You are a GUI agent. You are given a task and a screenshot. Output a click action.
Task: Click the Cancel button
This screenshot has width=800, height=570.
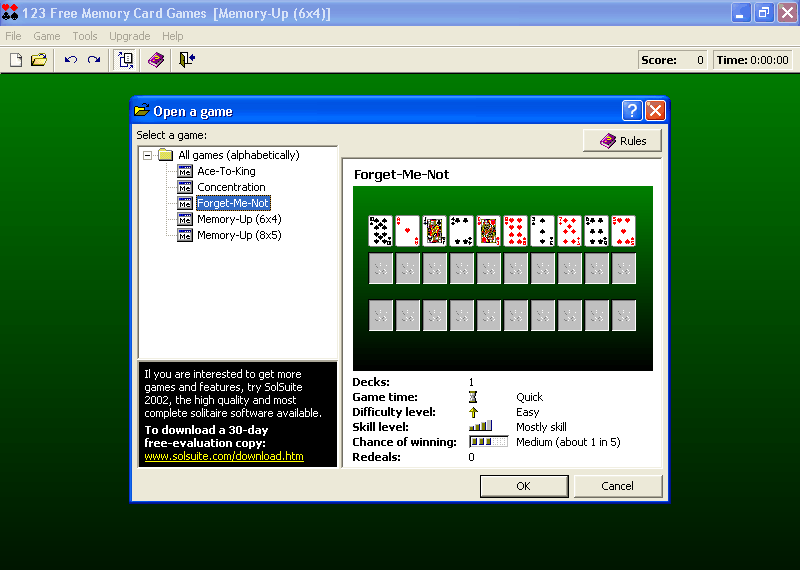(617, 486)
